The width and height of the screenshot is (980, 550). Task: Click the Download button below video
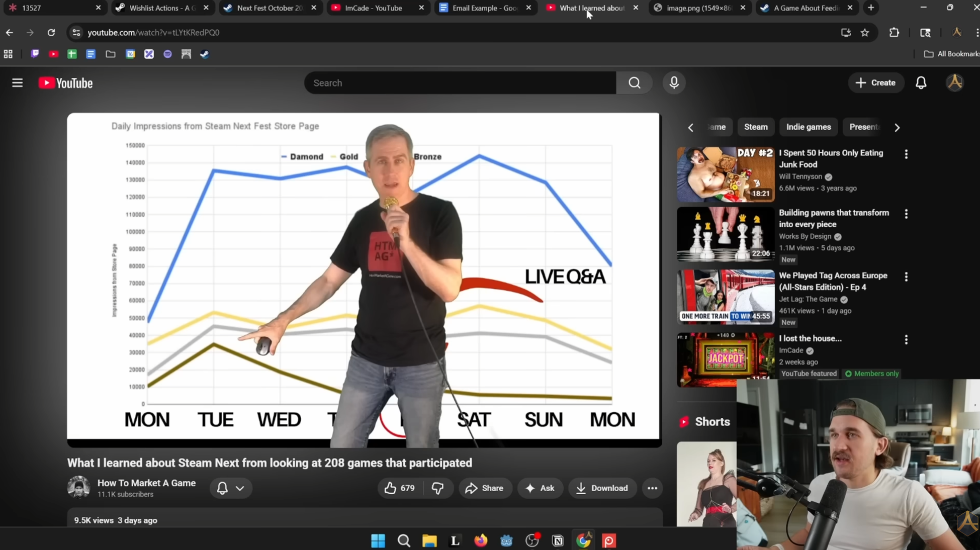602,488
